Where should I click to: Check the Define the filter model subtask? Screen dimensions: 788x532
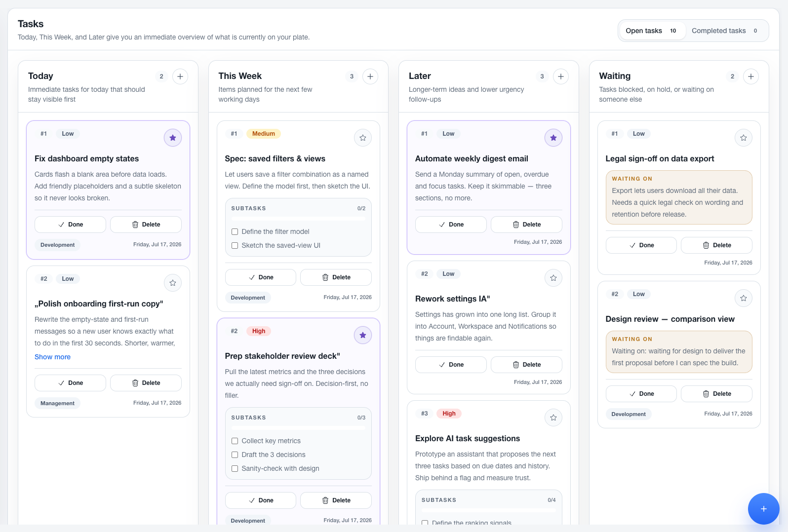[x=235, y=231]
